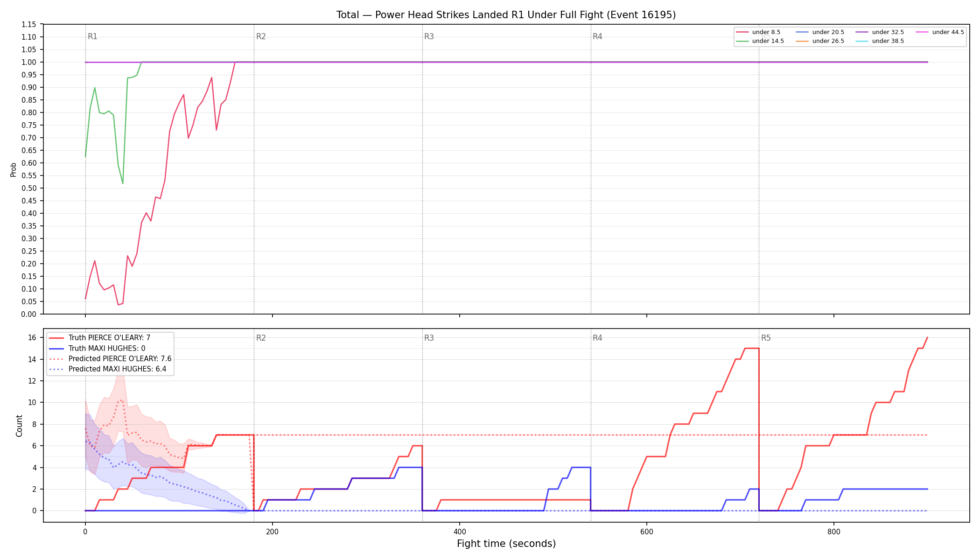Click the 'Count' y-axis label

pos(19,426)
